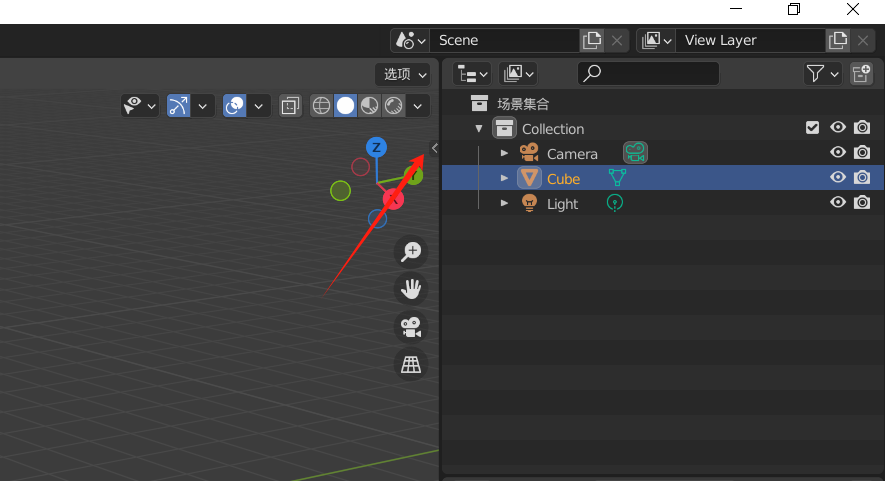Toggle X-ray view icon
The image size is (885, 481).
pyautogui.click(x=290, y=106)
